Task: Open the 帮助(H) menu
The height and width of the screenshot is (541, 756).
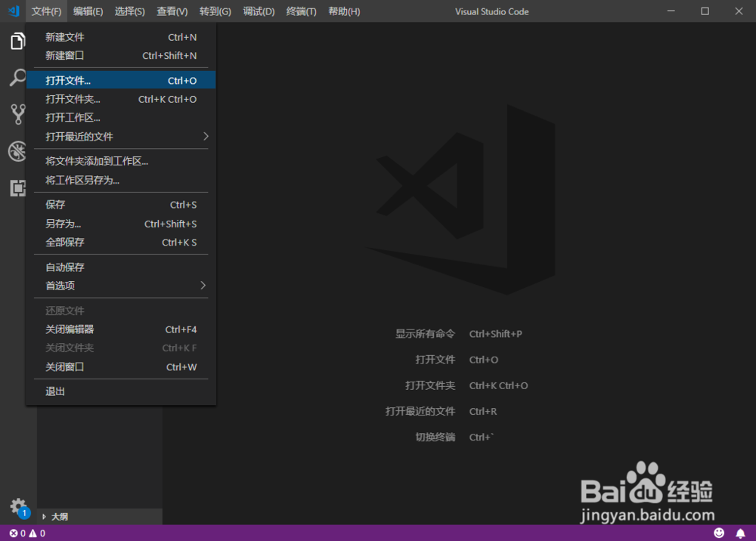Action: pyautogui.click(x=344, y=11)
